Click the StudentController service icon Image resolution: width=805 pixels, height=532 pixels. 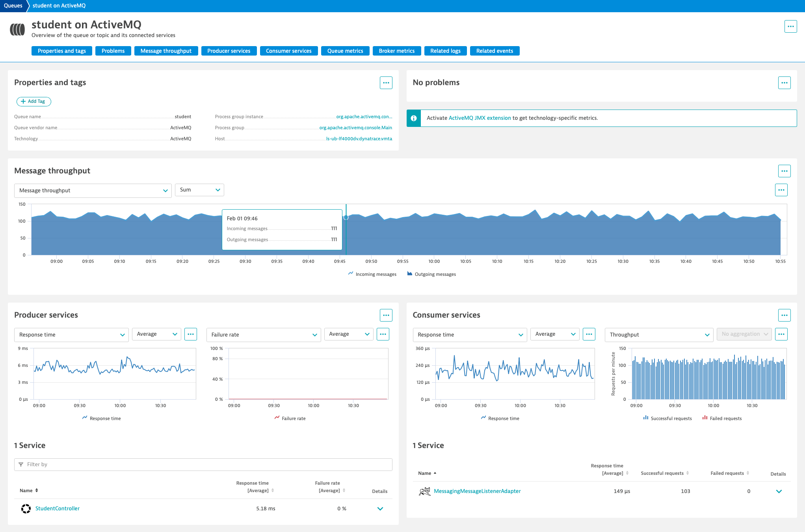pos(26,509)
